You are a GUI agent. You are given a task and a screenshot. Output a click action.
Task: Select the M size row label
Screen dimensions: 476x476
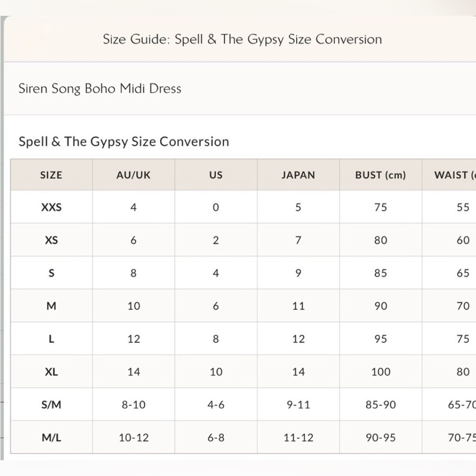51,306
